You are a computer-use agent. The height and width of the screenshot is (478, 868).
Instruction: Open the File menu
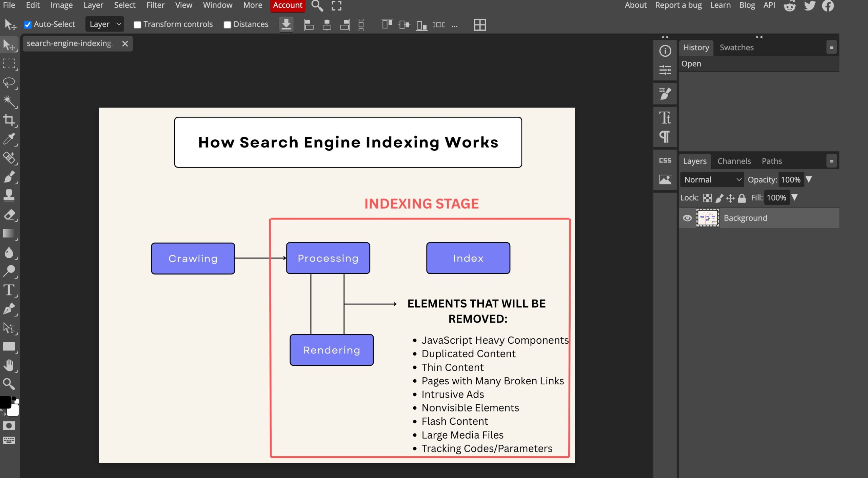click(x=9, y=5)
